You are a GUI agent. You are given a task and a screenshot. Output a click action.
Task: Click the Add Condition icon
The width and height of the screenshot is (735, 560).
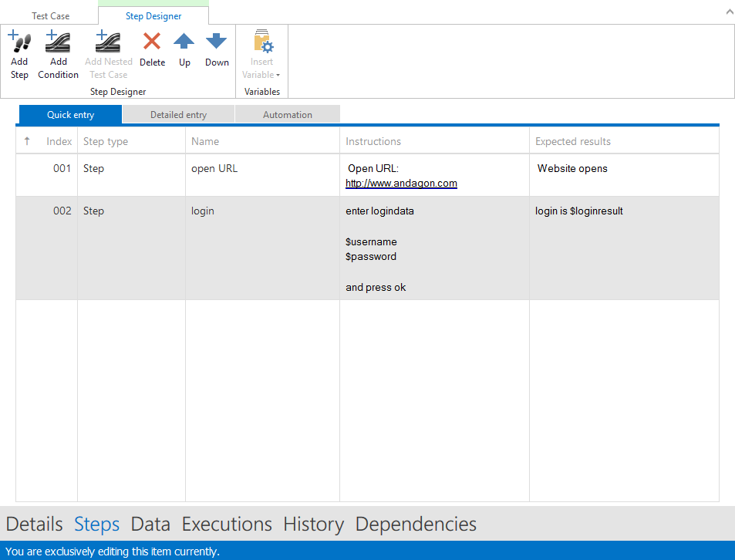click(x=58, y=42)
